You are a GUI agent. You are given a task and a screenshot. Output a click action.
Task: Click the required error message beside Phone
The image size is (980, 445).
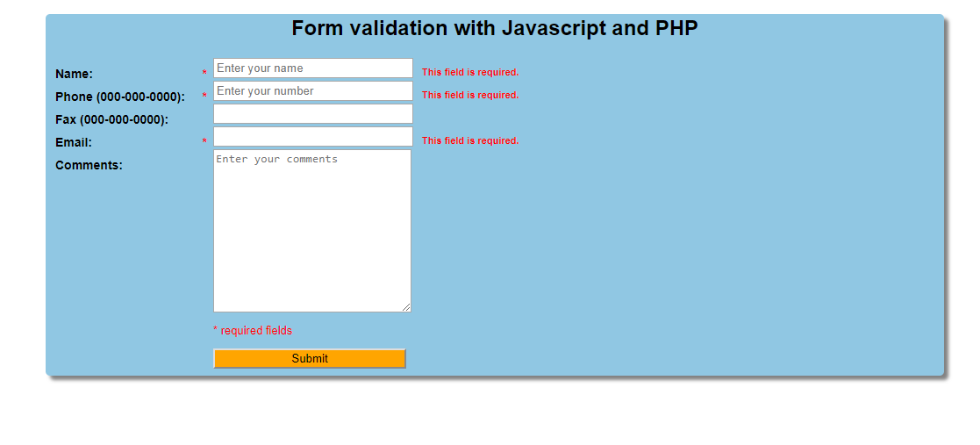(470, 95)
